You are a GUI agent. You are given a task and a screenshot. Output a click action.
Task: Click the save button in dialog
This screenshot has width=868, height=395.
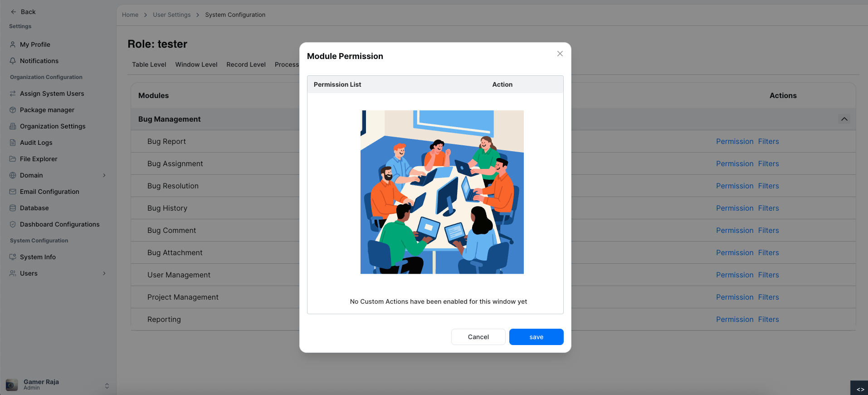[x=536, y=337]
